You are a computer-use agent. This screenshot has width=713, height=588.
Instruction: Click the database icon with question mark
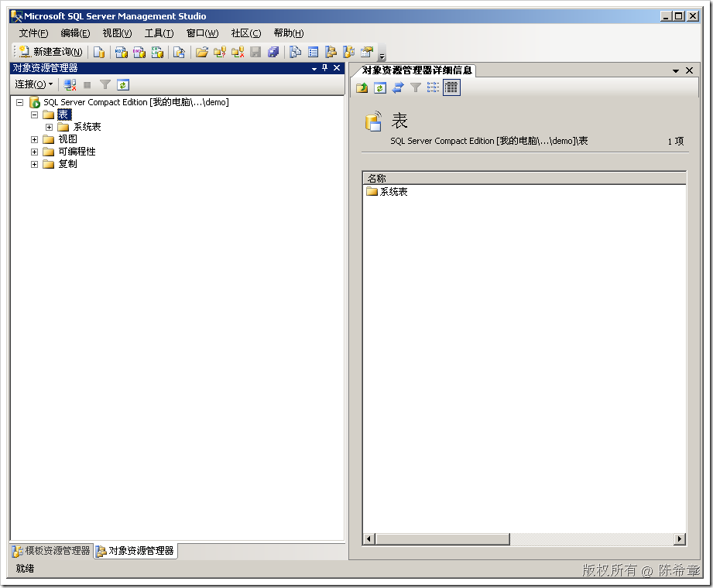[x=220, y=53]
